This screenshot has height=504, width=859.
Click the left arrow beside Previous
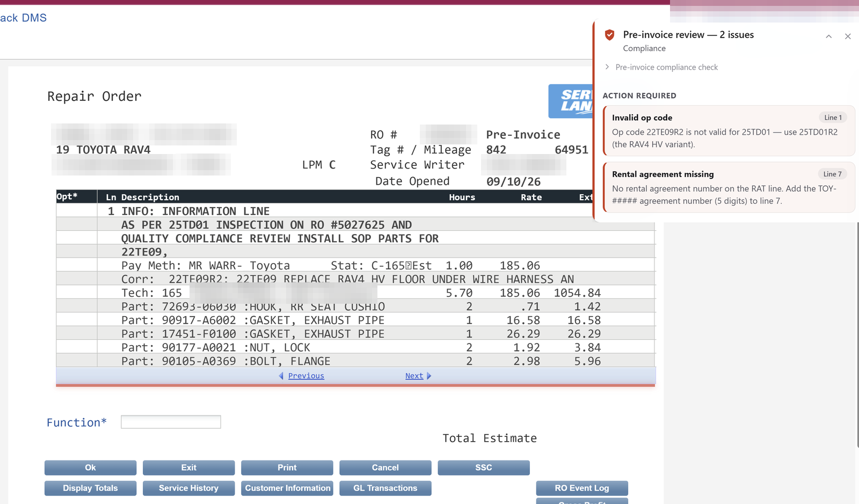pos(281,376)
